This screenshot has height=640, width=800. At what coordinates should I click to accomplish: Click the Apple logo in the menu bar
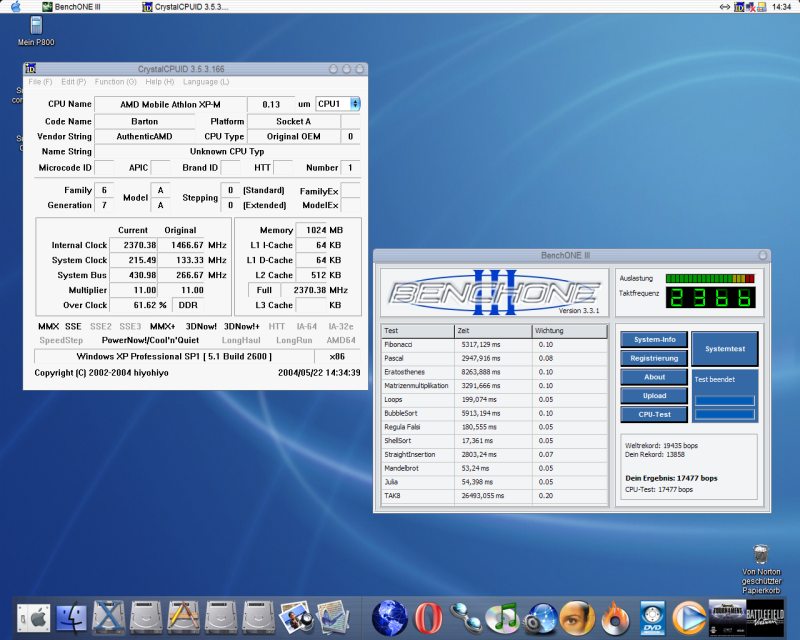(15, 7)
